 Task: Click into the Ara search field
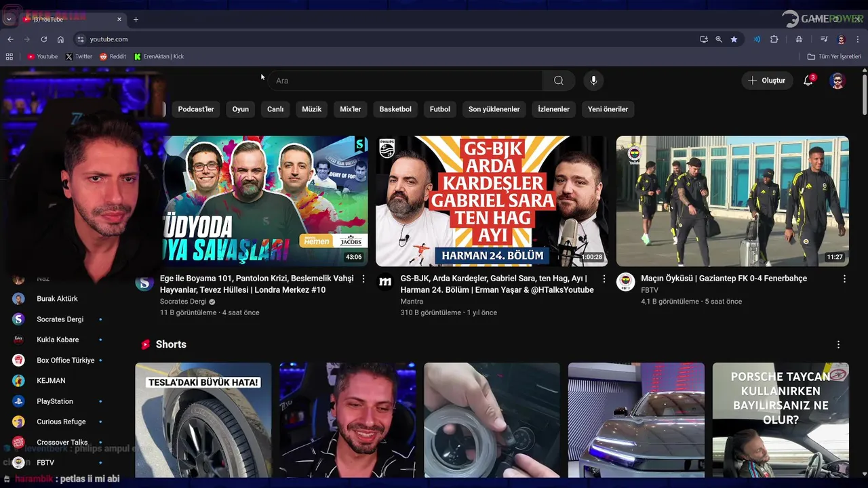406,81
